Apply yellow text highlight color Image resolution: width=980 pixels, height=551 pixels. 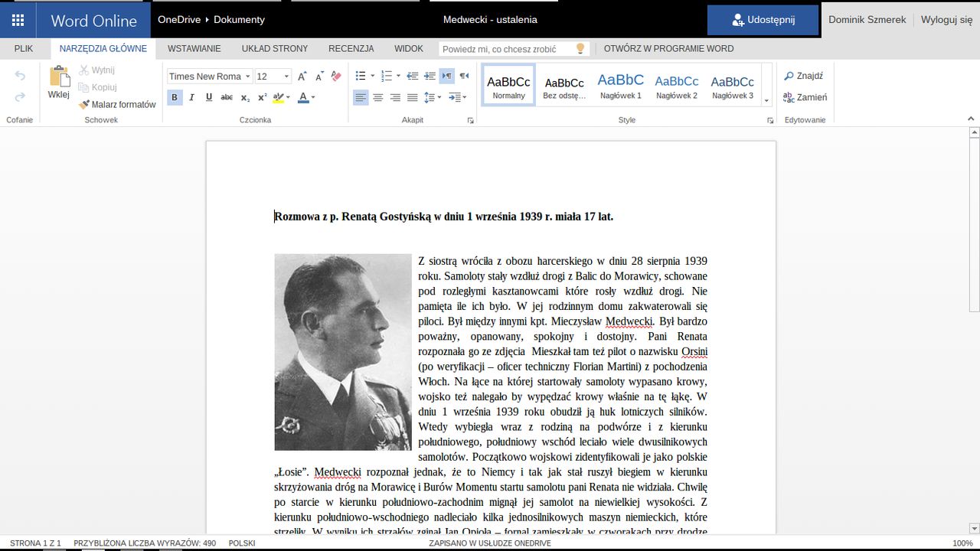[x=278, y=97]
